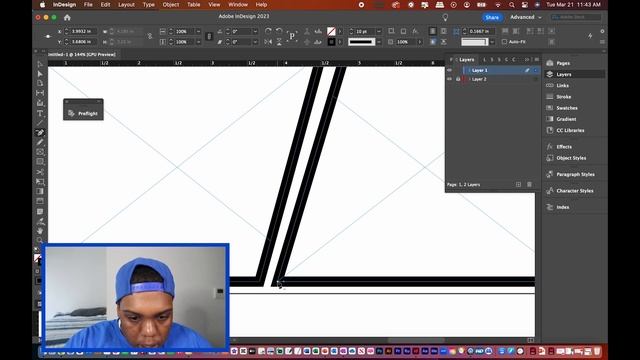Open the Preflight floating panel

[x=83, y=113]
